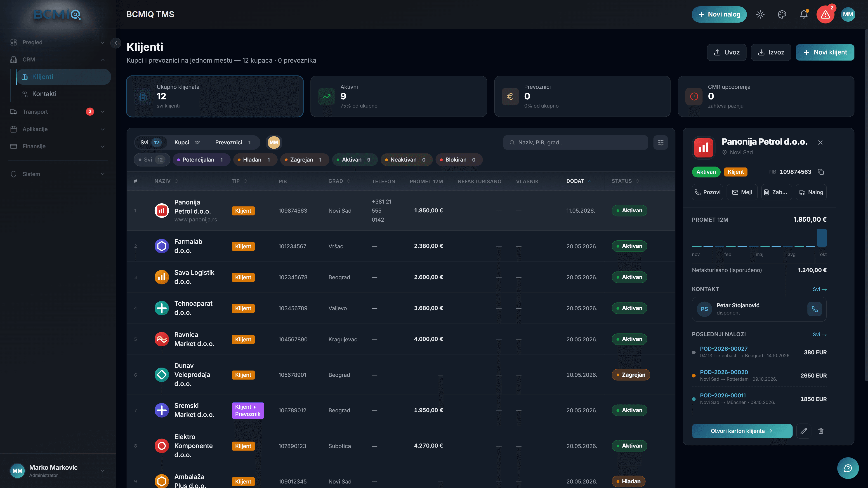Open the support chat bubble
This screenshot has width=868, height=488.
coord(848,468)
